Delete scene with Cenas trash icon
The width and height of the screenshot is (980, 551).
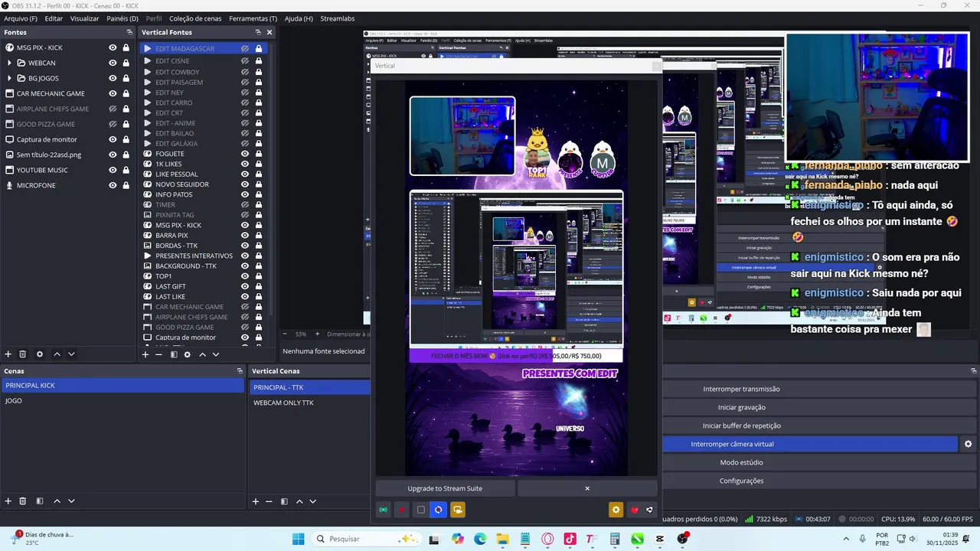pyautogui.click(x=23, y=501)
